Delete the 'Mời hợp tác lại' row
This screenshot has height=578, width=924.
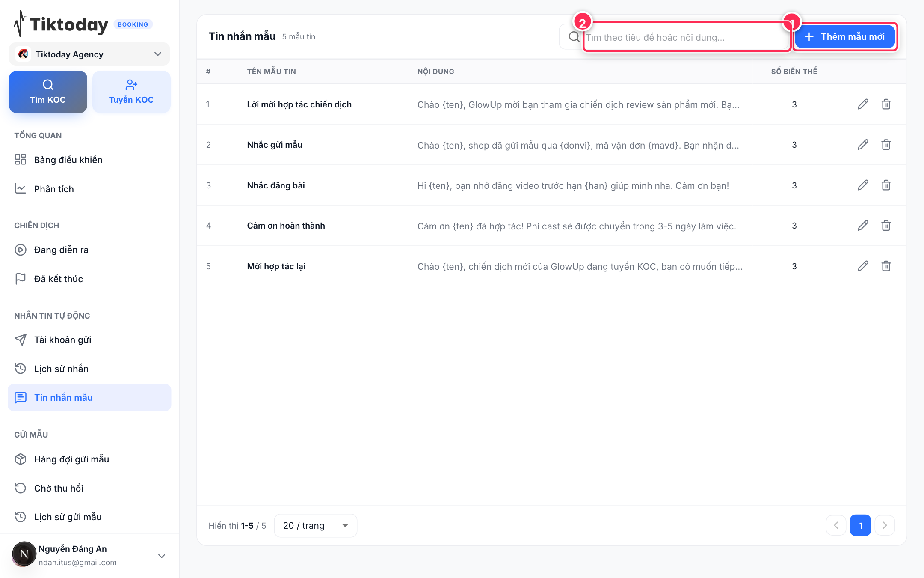click(886, 266)
